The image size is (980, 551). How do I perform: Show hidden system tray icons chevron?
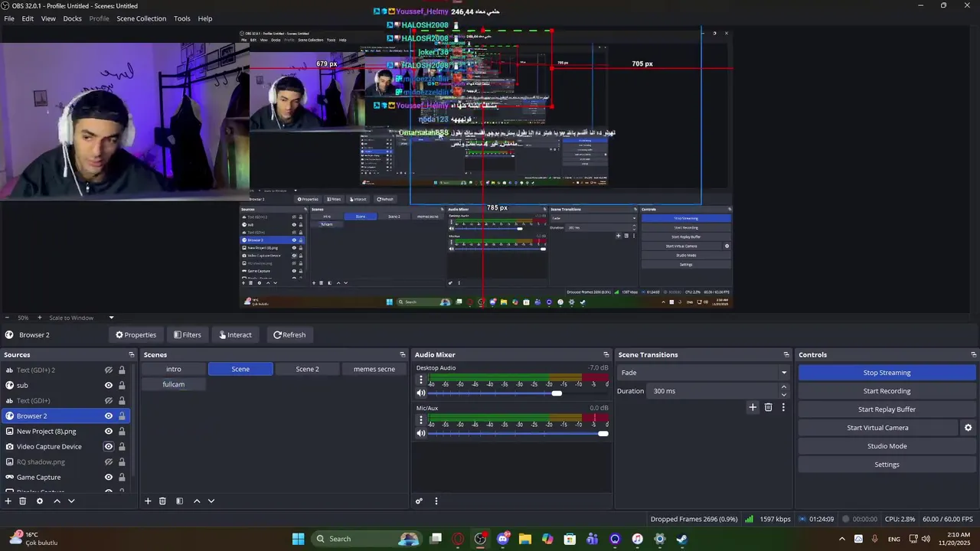(x=841, y=539)
